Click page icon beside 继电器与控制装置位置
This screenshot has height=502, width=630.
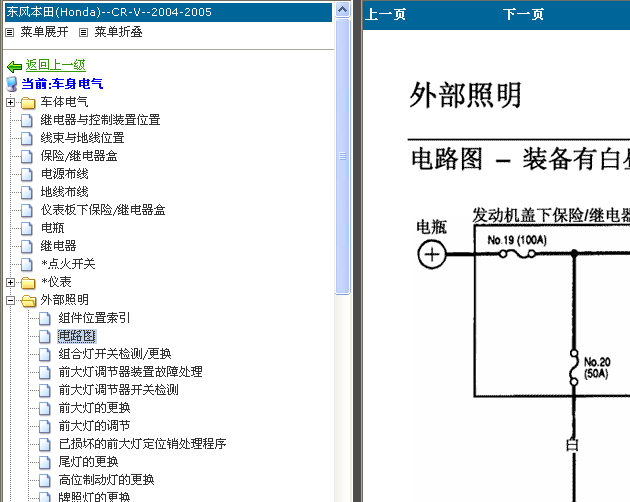point(27,120)
